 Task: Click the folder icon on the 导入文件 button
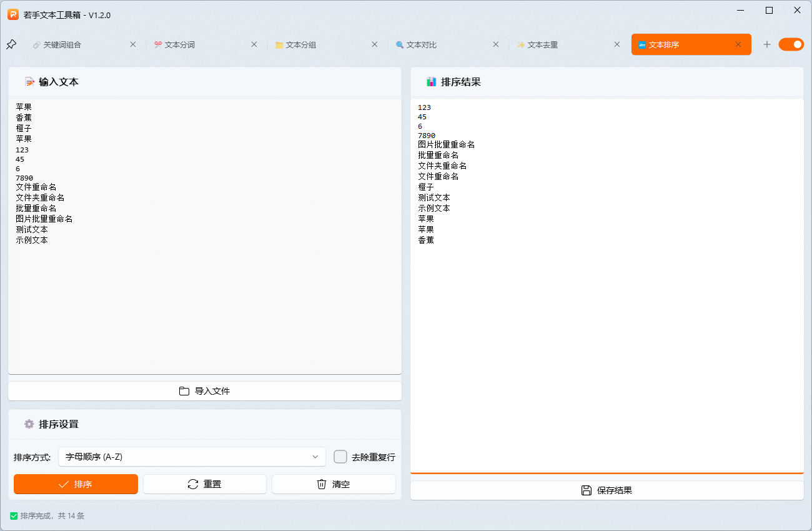tap(183, 390)
